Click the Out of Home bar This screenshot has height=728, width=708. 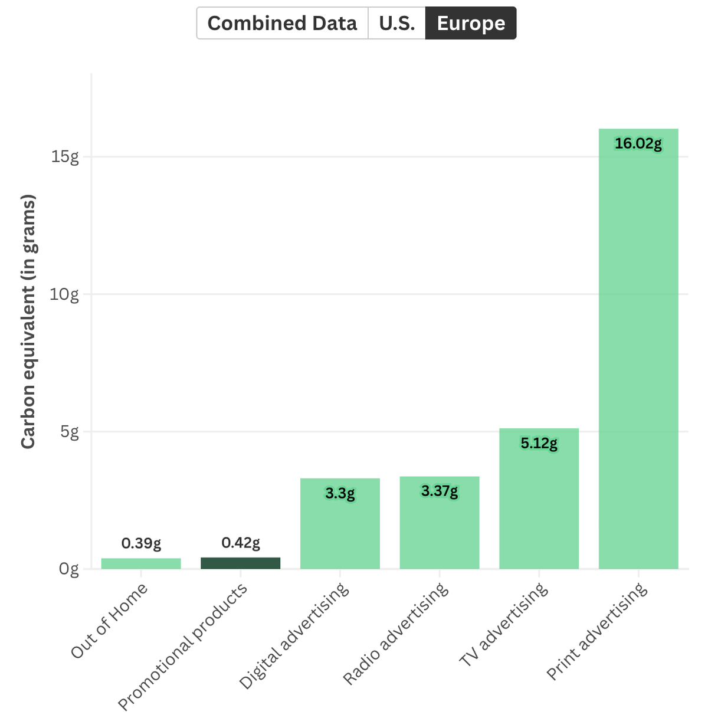pos(141,563)
